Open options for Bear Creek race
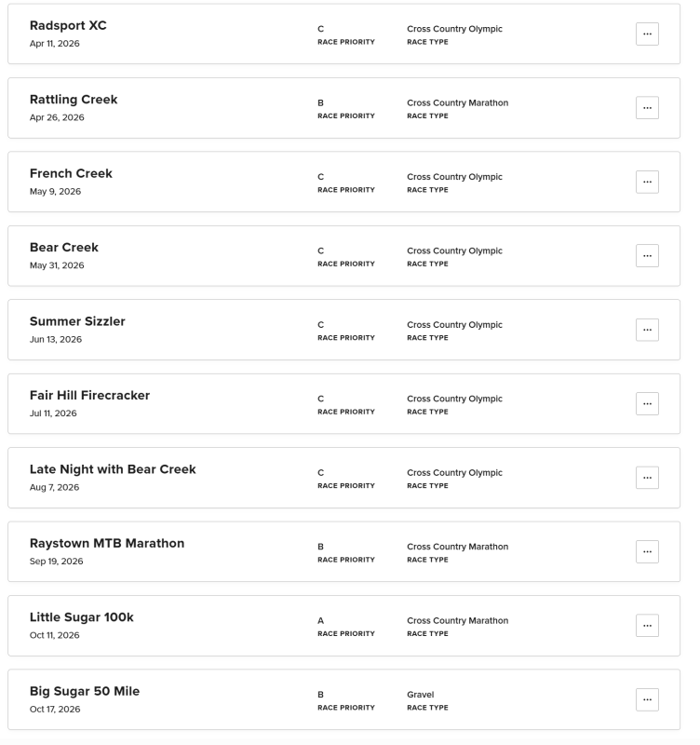Viewport: 700px width, 745px height. tap(647, 256)
